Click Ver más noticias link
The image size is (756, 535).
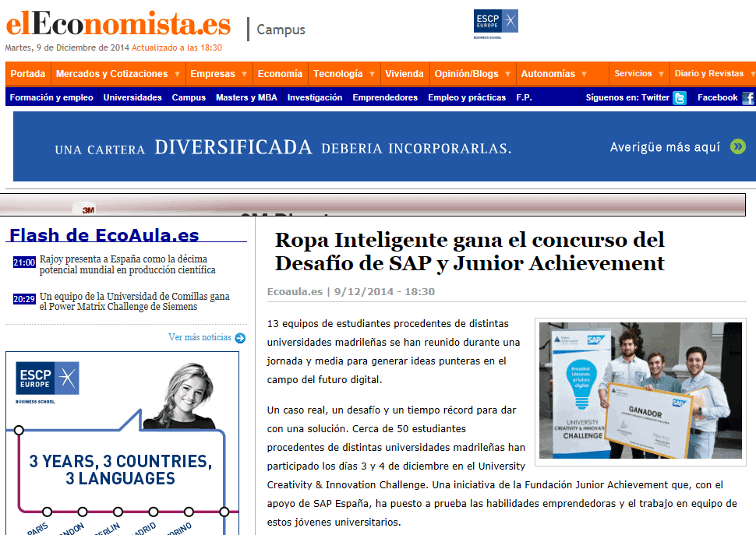[200, 337]
